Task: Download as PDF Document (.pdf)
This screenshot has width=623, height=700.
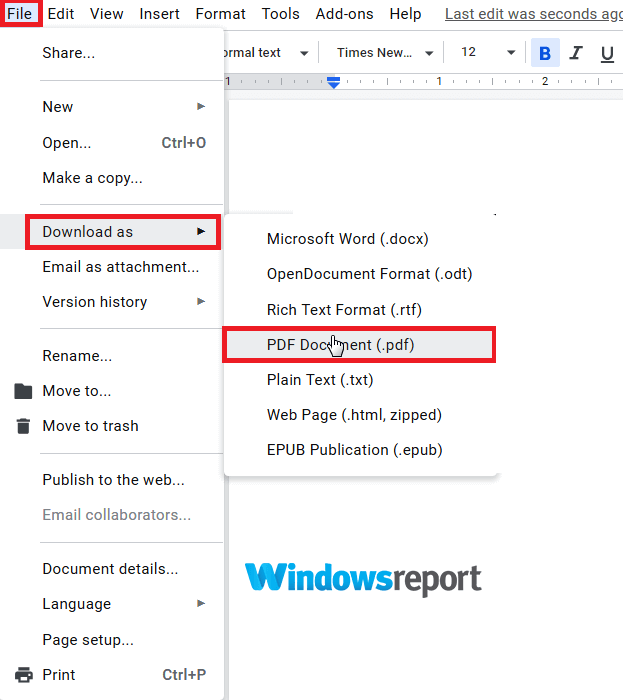Action: point(360,345)
